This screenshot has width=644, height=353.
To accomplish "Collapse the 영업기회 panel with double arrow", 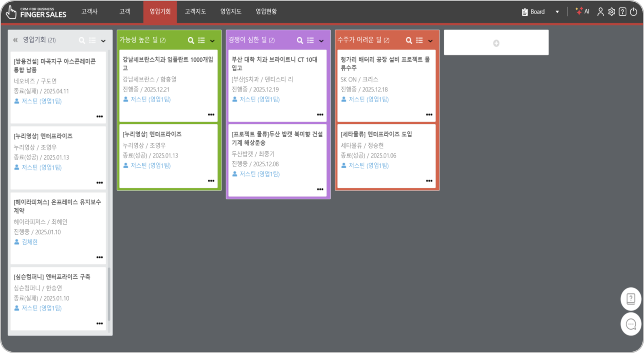I will coord(15,40).
